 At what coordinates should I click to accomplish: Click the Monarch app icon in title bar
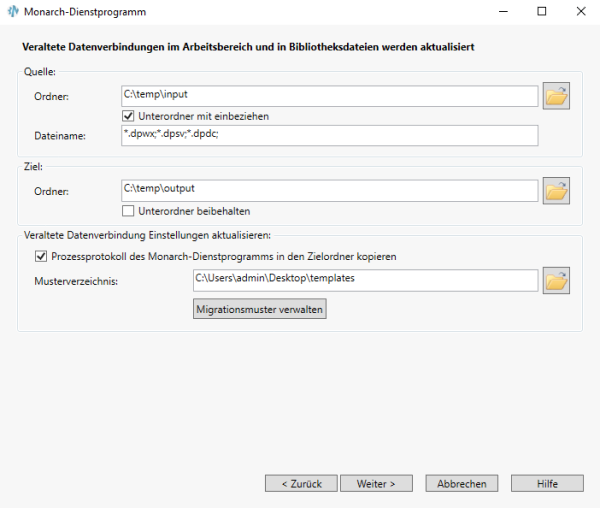coord(13,12)
